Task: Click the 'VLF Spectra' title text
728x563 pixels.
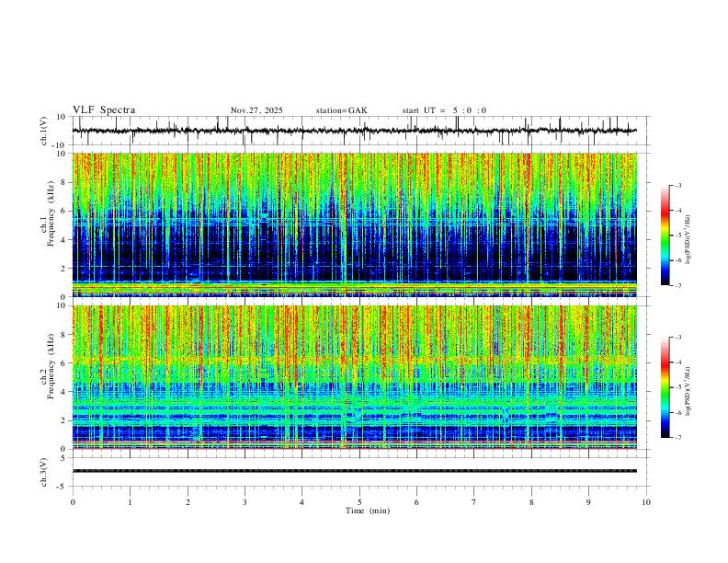Action: pyautogui.click(x=104, y=110)
